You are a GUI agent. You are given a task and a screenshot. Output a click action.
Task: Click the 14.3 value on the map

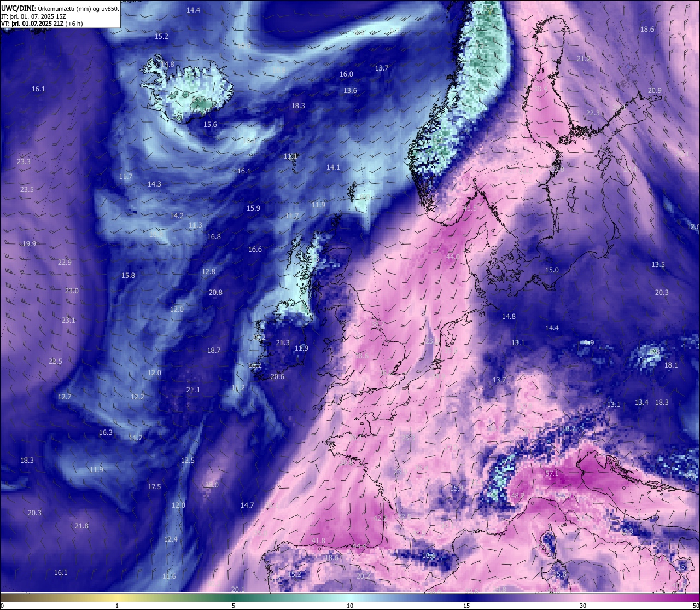point(154,184)
